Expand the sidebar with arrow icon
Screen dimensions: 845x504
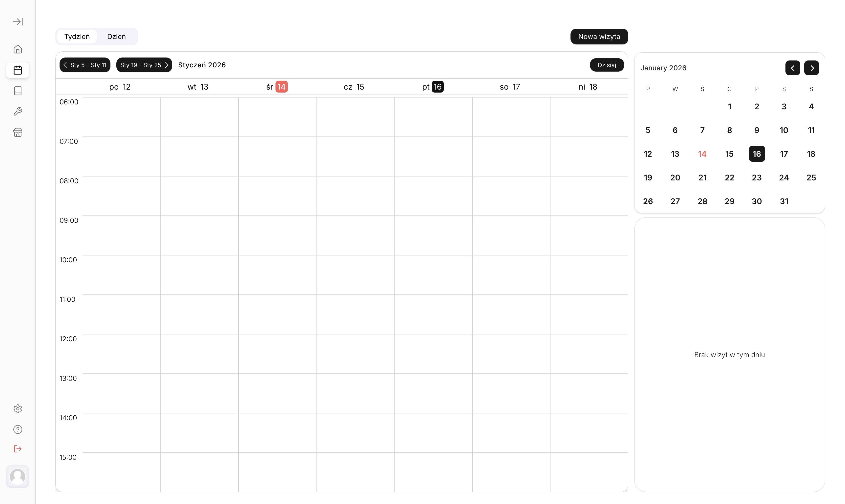coord(18,22)
